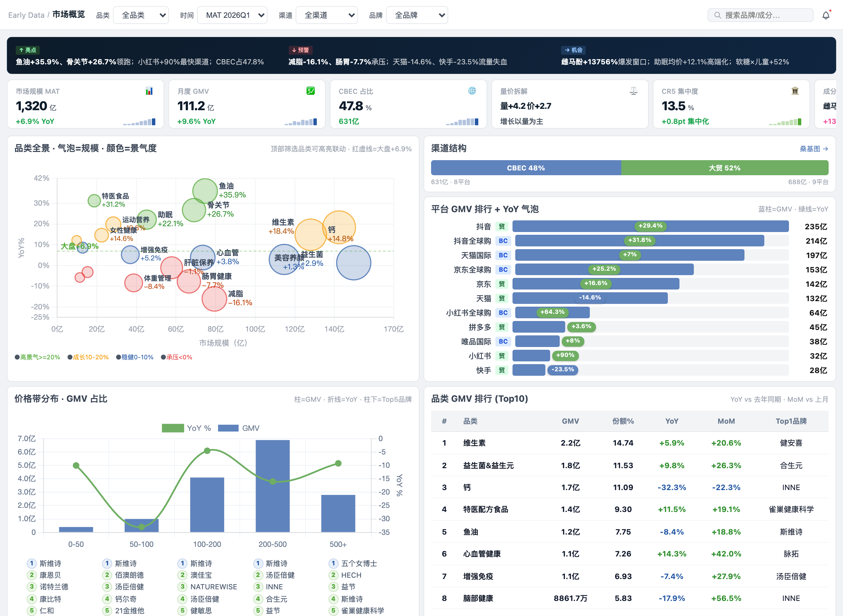Sort table by YoY column header

pos(672,421)
